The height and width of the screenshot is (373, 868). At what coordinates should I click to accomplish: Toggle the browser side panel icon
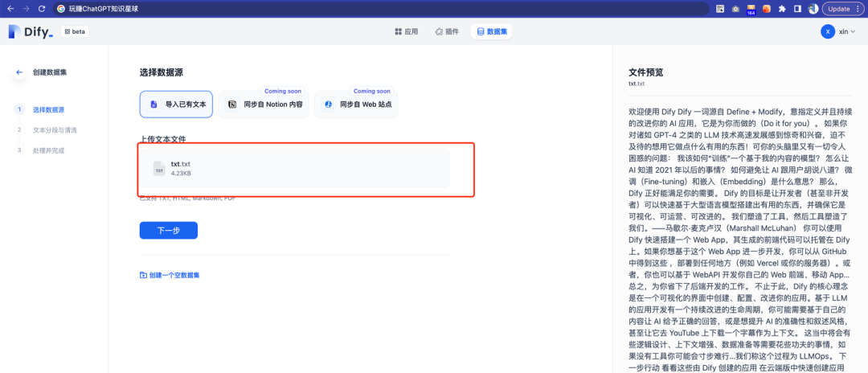coord(798,9)
